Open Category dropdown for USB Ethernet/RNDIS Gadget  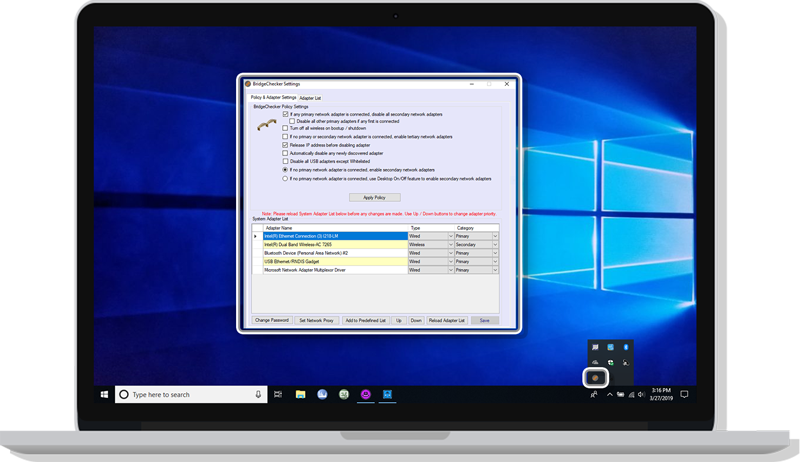[495, 262]
